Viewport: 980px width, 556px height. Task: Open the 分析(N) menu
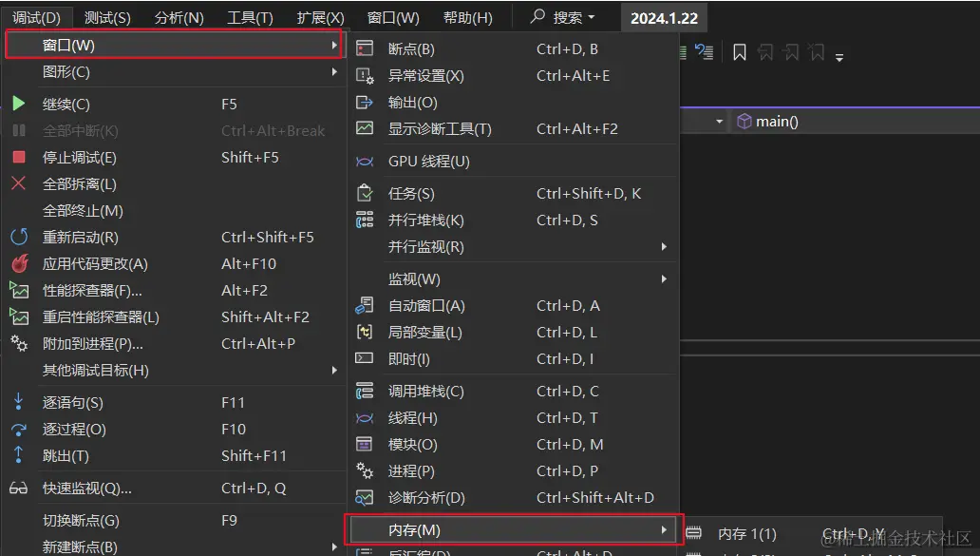tap(179, 17)
